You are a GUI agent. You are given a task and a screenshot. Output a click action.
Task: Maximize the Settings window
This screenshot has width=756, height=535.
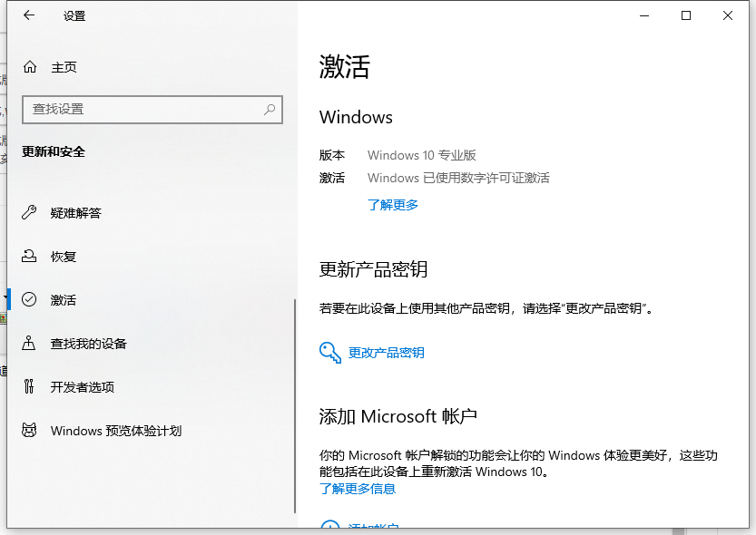(x=685, y=15)
